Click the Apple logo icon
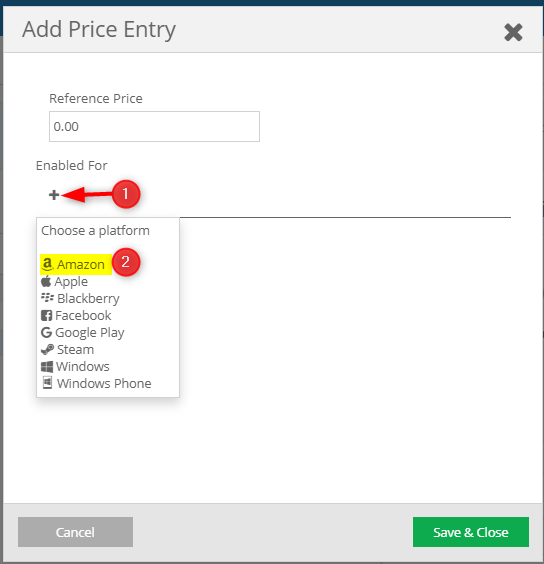The image size is (544, 564). [x=46, y=281]
